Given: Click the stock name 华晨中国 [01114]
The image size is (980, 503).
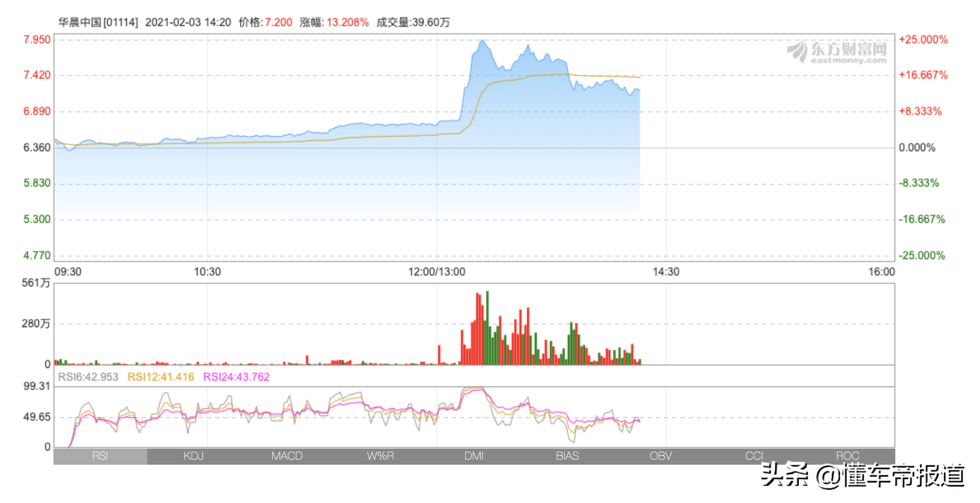Looking at the screenshot, I should coord(98,22).
